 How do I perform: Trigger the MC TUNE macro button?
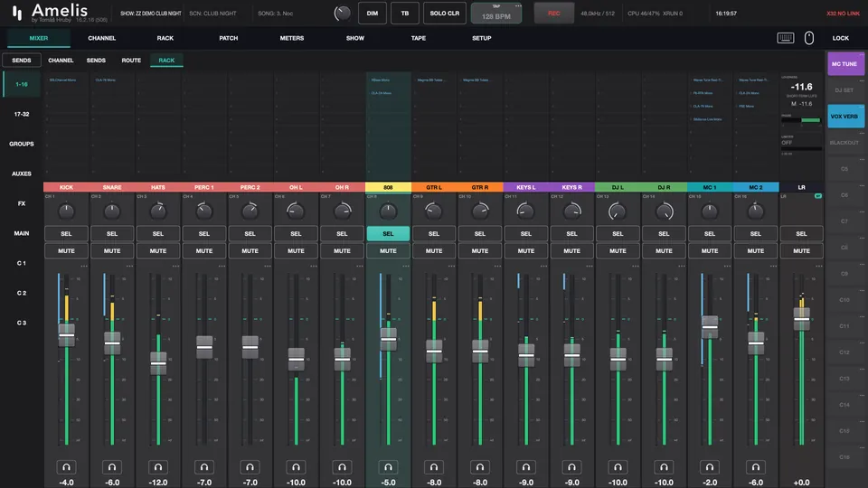click(x=845, y=63)
